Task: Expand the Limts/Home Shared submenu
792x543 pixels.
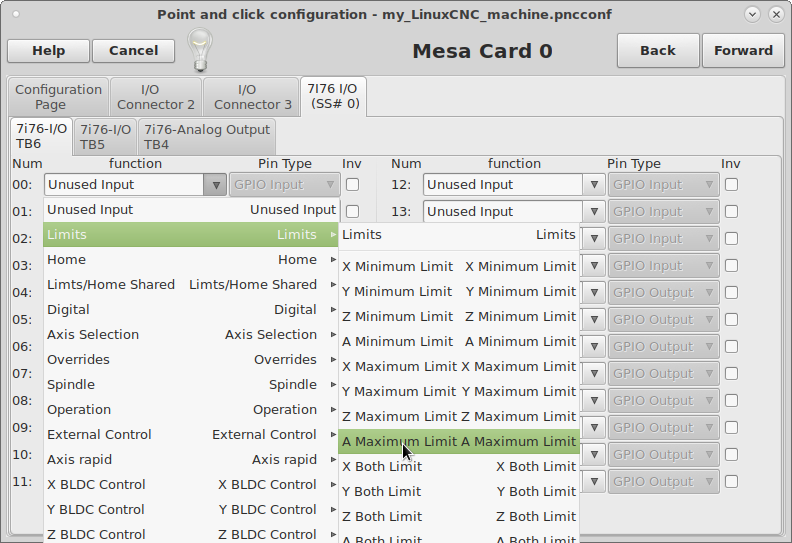Action: pyautogui.click(x=191, y=285)
